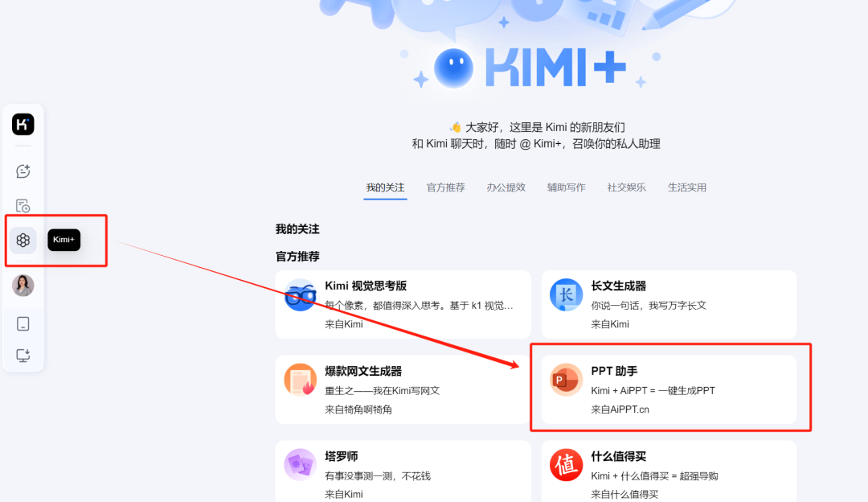Switch to the 社交娱乐 tab

[627, 187]
